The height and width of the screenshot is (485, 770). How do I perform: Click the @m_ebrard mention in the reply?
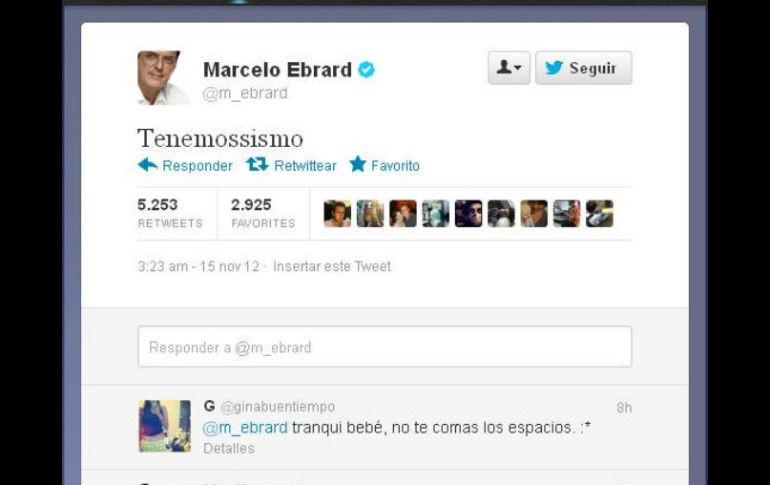pyautogui.click(x=246, y=428)
